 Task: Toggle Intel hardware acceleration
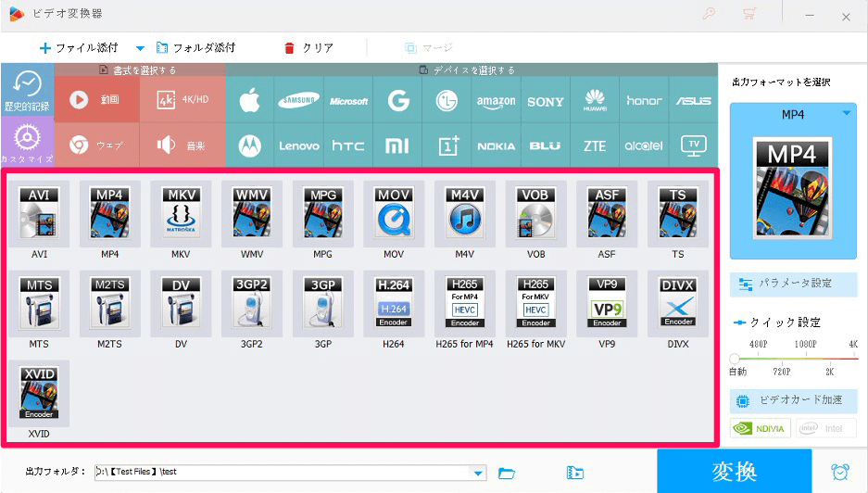(x=825, y=428)
